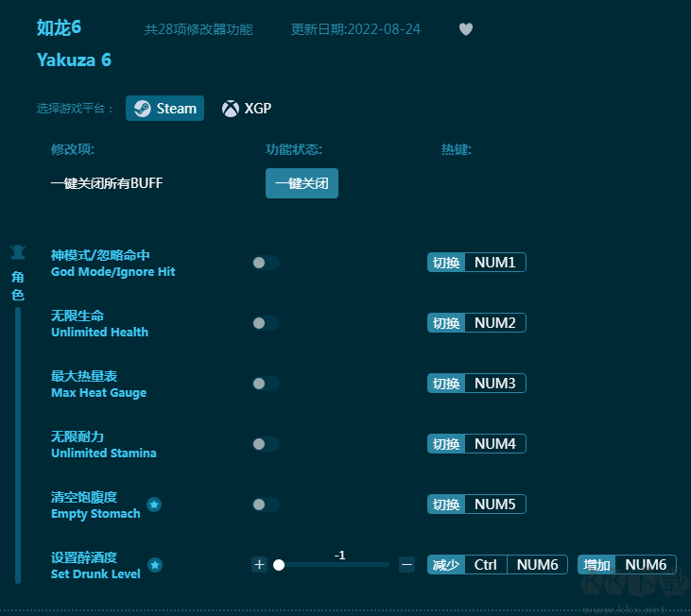The image size is (691, 616).
Task: Click the 更新日期:2022-08-24 text
Action: click(x=355, y=29)
